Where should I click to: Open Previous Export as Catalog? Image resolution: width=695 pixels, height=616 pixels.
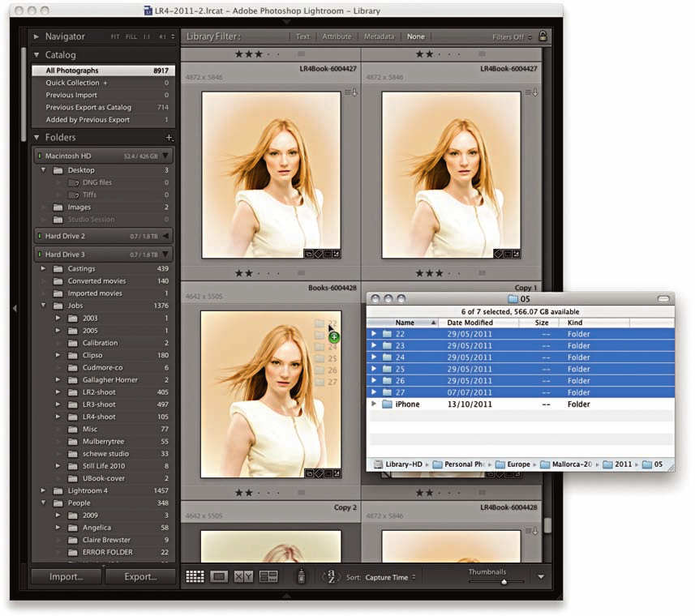pos(104,107)
